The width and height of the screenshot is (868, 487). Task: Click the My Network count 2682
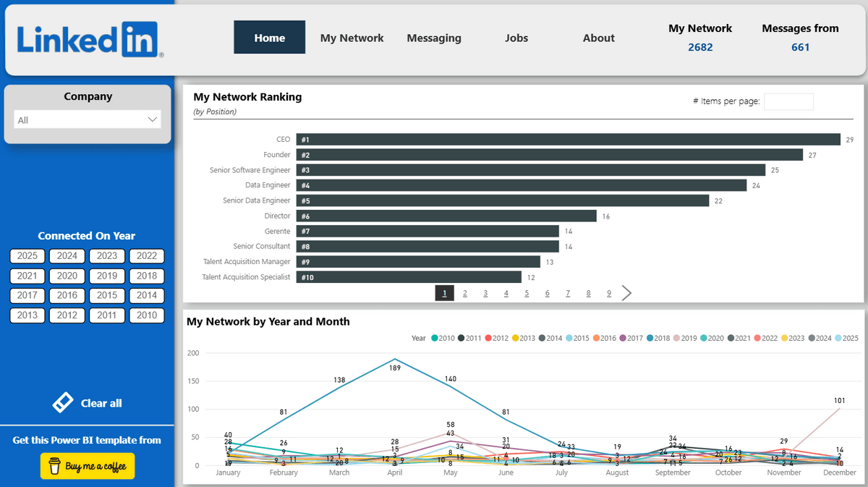[700, 47]
